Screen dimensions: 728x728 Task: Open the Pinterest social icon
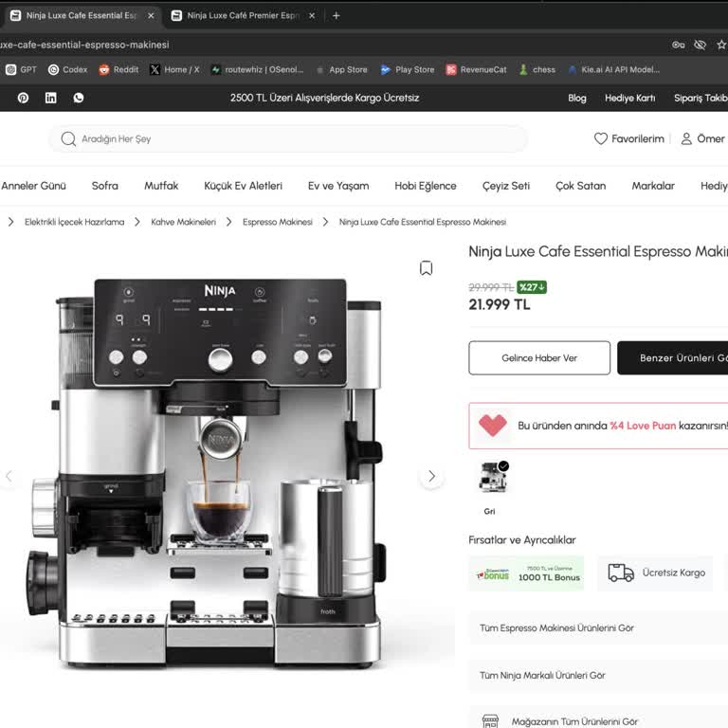click(23, 98)
